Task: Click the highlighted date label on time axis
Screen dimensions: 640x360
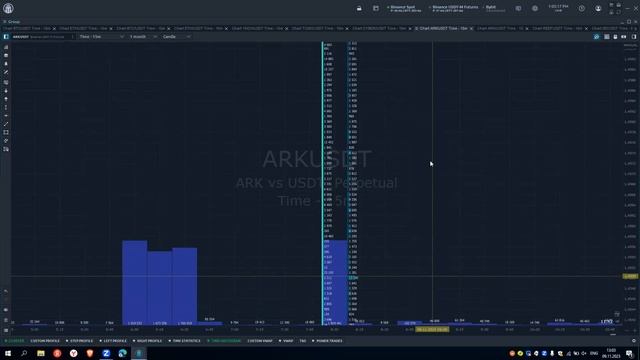Action: 432,329
